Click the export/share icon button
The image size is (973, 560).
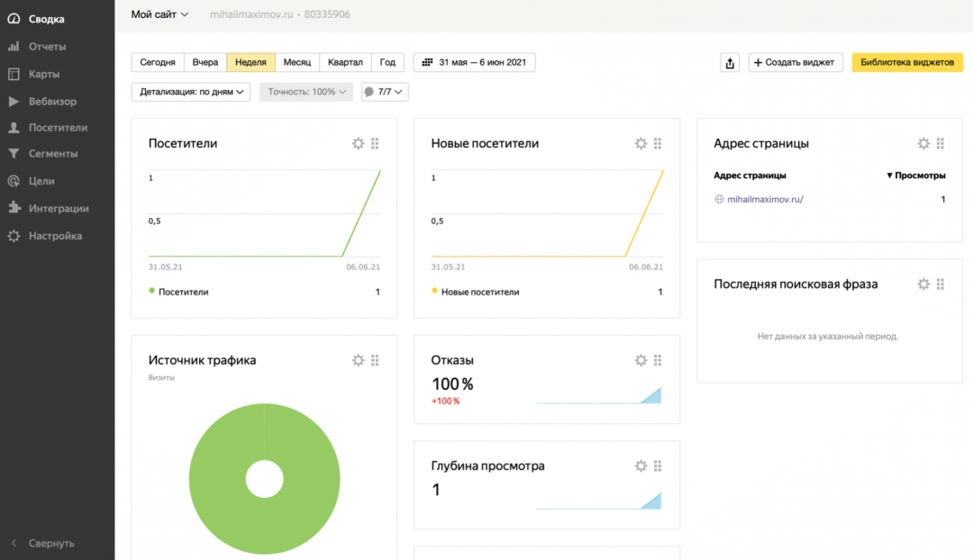click(730, 62)
